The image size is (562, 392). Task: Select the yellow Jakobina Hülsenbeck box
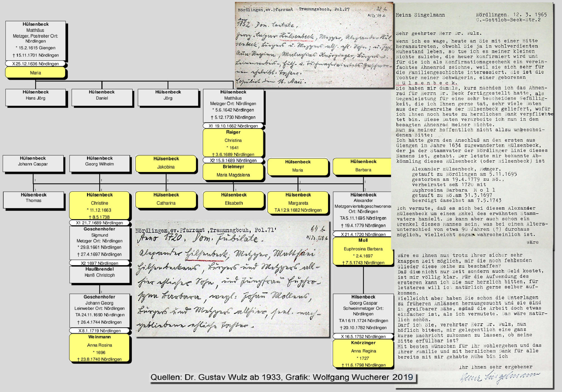tap(166, 164)
